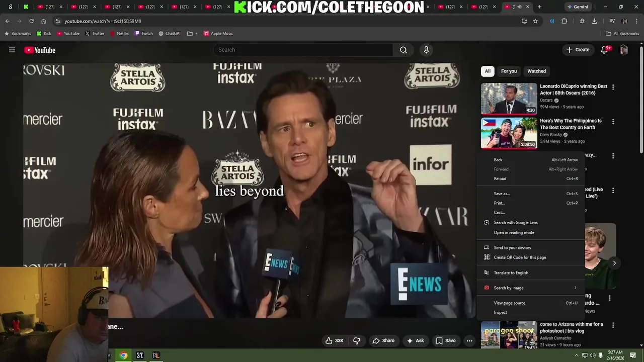Open Kick bookmark in bookmarks bar

[x=44, y=34]
